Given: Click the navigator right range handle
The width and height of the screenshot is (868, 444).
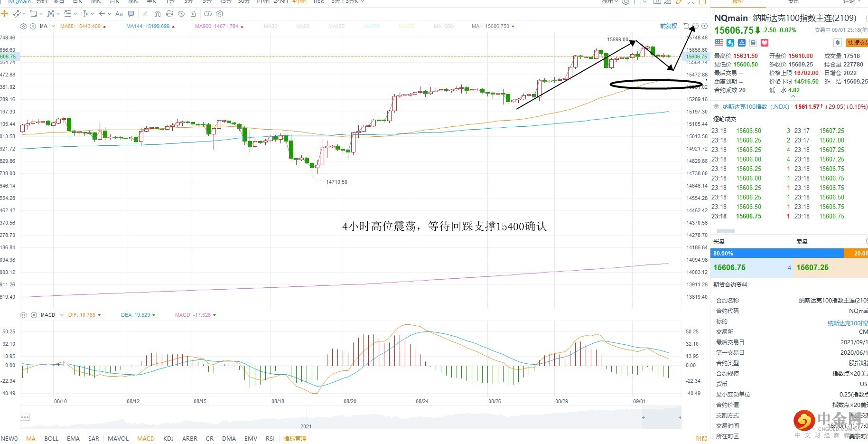Looking at the screenshot, I should coord(680,417).
